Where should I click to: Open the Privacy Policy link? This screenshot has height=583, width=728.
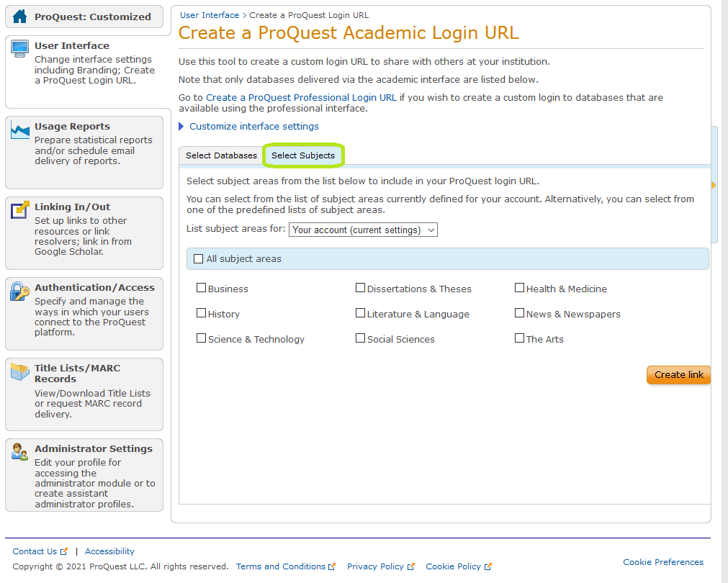[x=375, y=566]
